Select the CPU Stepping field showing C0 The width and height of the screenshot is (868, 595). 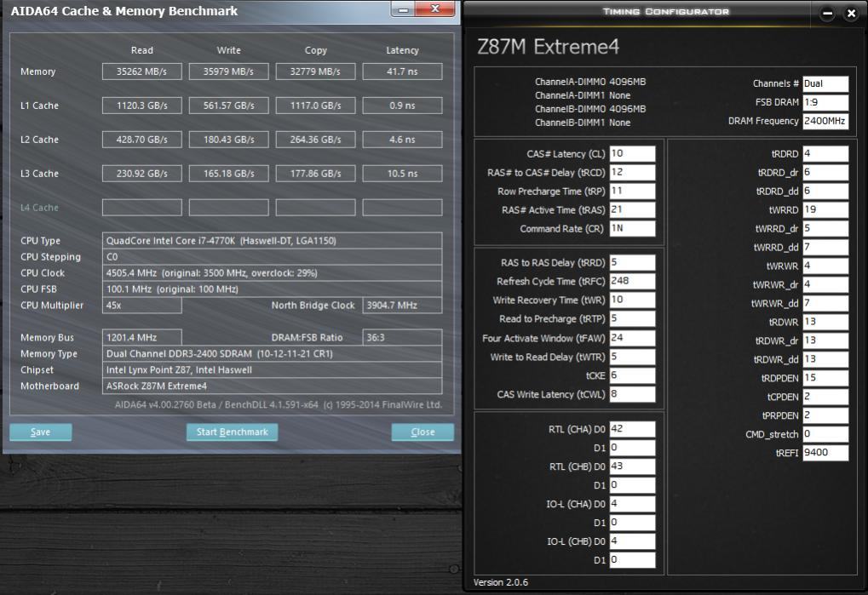click(272, 256)
